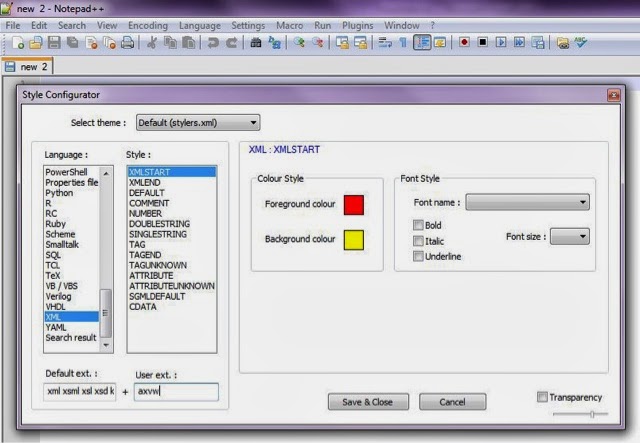
Task: Click the Stop recording square icon
Action: (482, 42)
